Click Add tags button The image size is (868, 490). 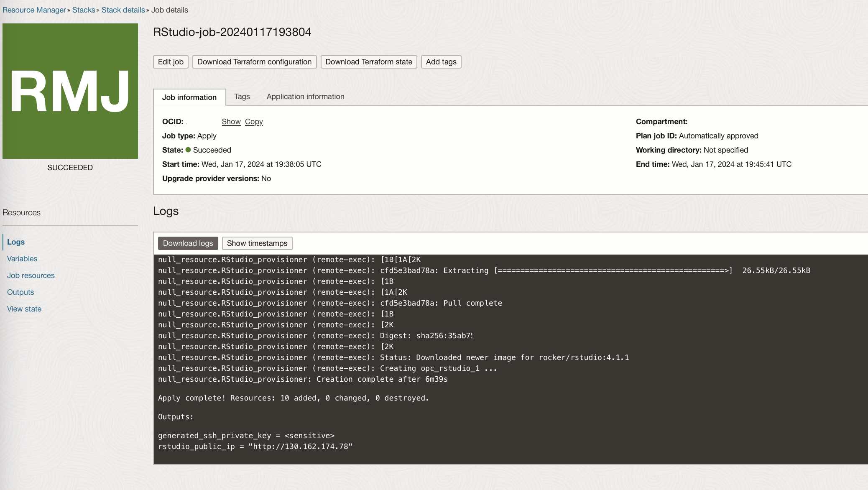(x=441, y=62)
